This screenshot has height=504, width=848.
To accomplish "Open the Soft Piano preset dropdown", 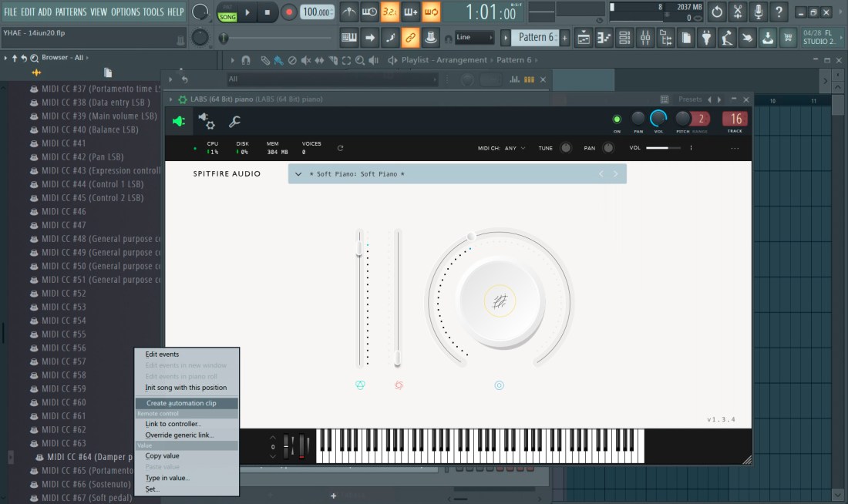I will [x=298, y=174].
